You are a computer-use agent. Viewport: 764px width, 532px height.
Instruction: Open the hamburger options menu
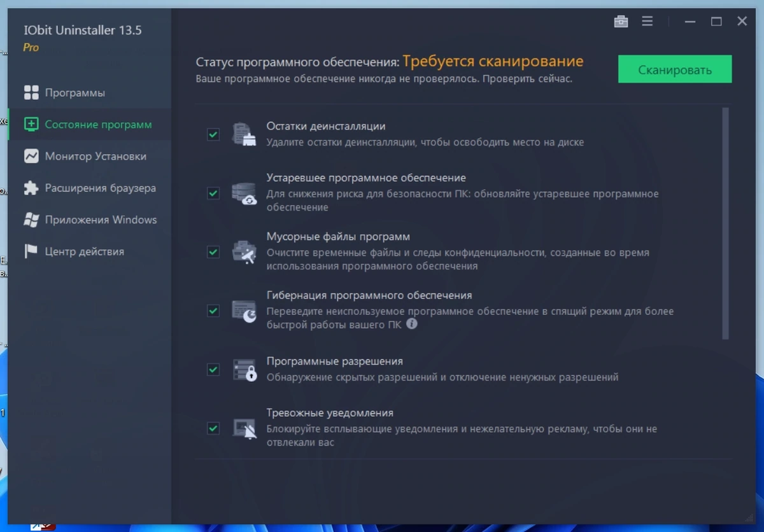647,22
